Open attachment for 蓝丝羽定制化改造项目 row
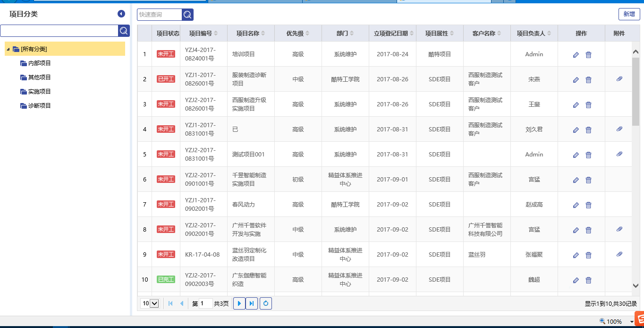Image resolution: width=644 pixels, height=328 pixels. [619, 254]
